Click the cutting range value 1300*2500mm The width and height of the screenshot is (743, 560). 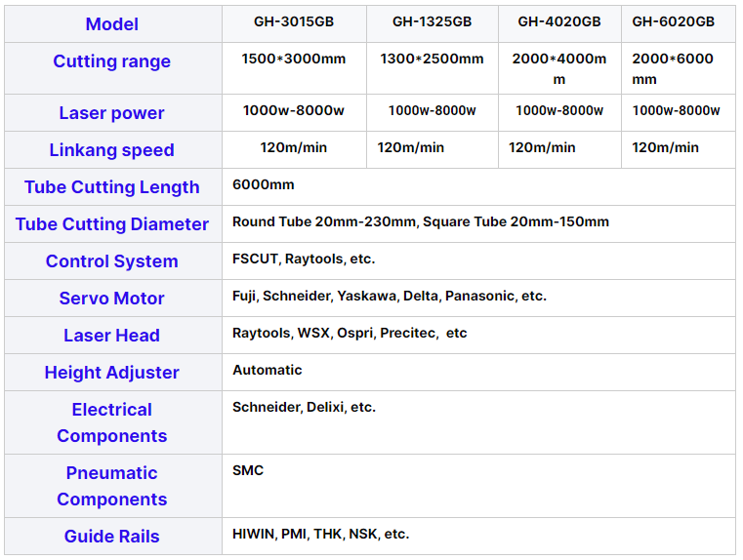pos(433,59)
